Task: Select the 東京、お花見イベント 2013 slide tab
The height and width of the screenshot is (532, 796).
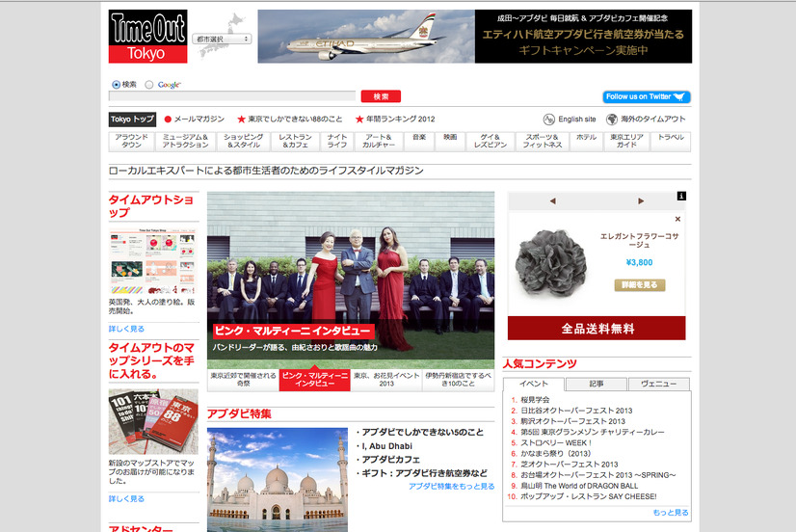Action: [x=386, y=380]
